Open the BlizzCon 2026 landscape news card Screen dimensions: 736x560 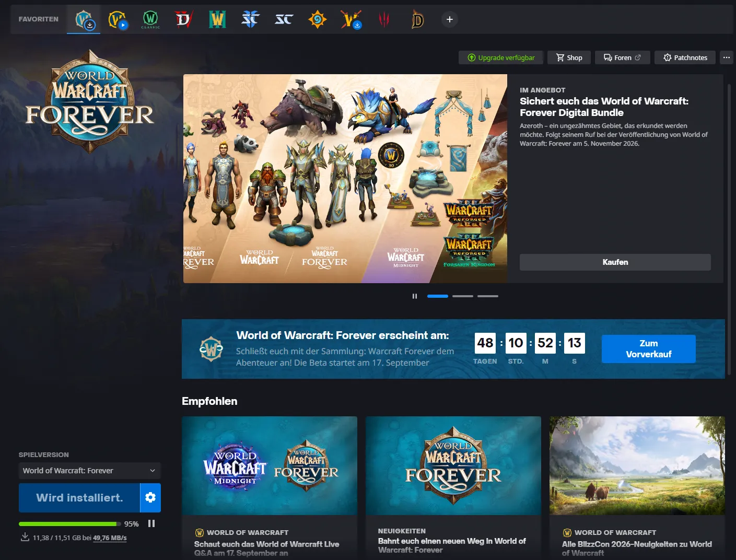click(x=637, y=488)
